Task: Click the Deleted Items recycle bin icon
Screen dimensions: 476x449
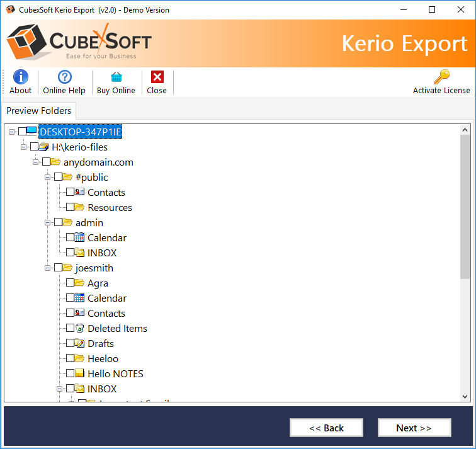Action: [79, 328]
